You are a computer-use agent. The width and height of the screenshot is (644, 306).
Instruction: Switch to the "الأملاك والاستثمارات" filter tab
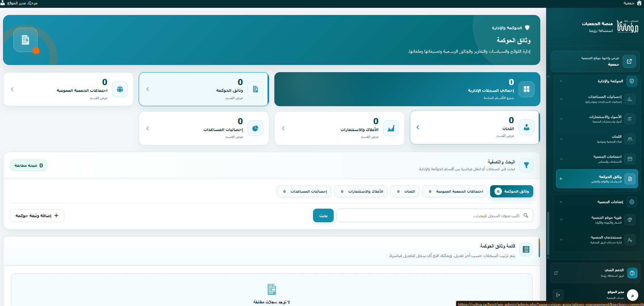coord(361,191)
